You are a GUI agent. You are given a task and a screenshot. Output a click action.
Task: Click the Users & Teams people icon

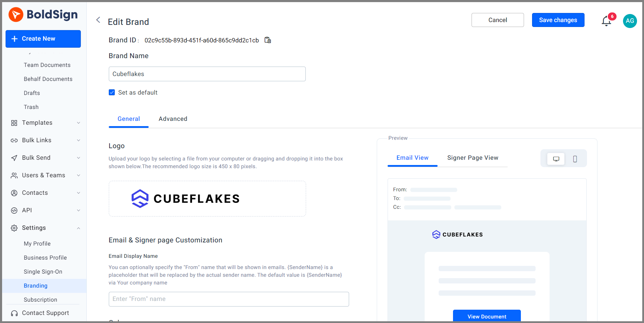14,175
